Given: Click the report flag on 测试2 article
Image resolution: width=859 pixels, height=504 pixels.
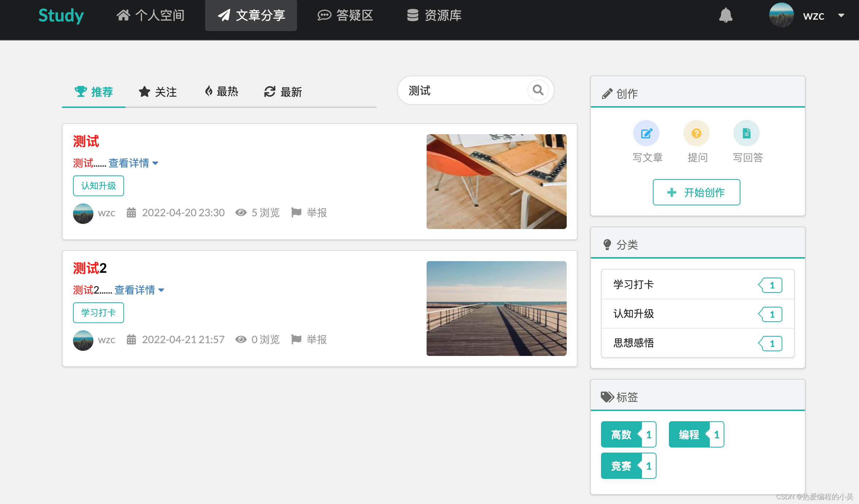Looking at the screenshot, I should pos(296,339).
